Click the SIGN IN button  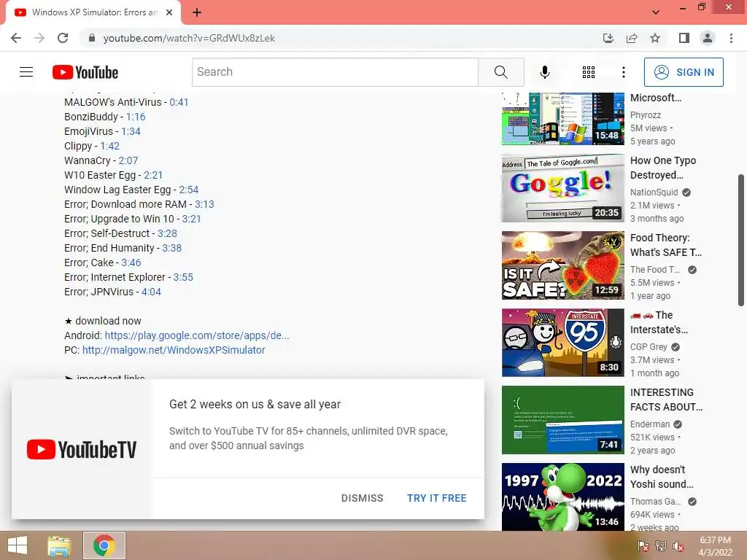pos(683,72)
